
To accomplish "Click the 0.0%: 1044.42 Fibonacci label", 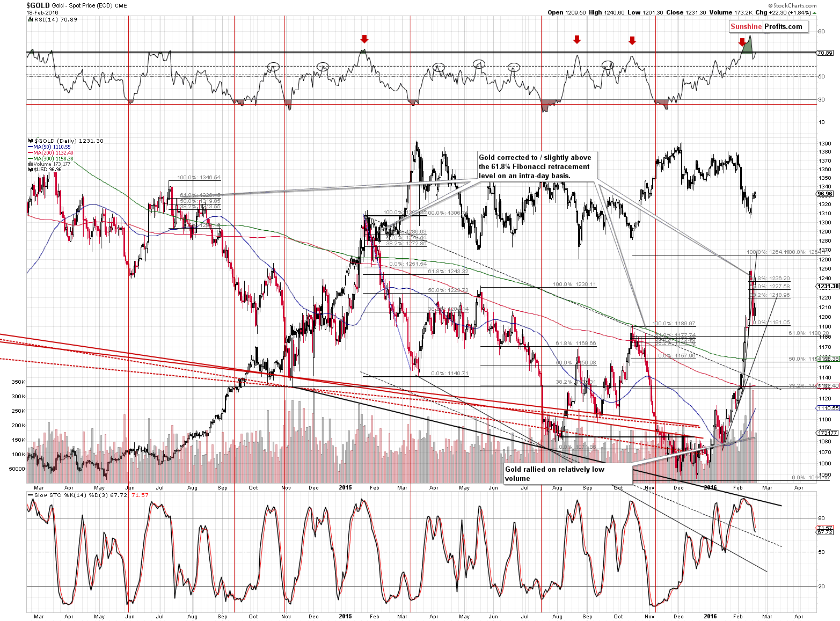I will [810, 477].
